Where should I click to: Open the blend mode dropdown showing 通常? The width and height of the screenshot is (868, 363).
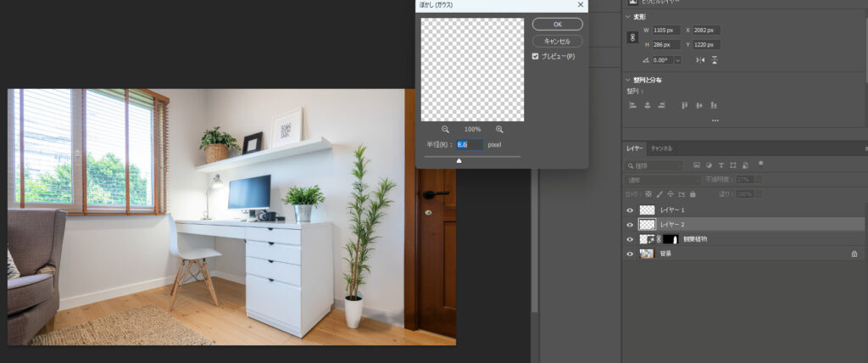(663, 180)
